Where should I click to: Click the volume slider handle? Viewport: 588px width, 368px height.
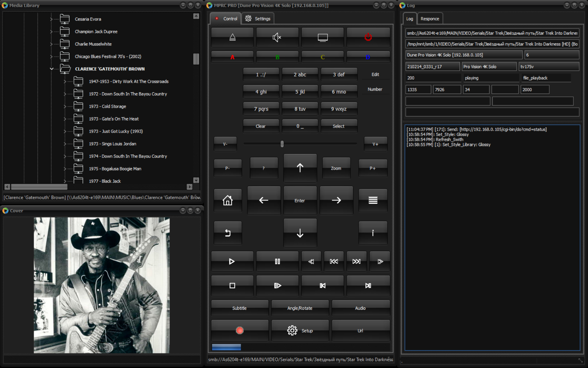[x=282, y=144]
